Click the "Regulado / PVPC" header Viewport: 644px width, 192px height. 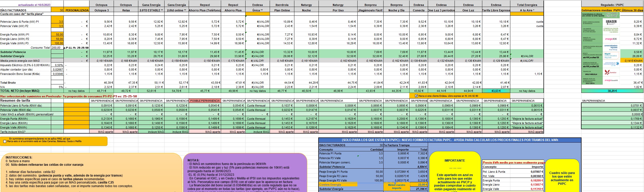(612, 5)
